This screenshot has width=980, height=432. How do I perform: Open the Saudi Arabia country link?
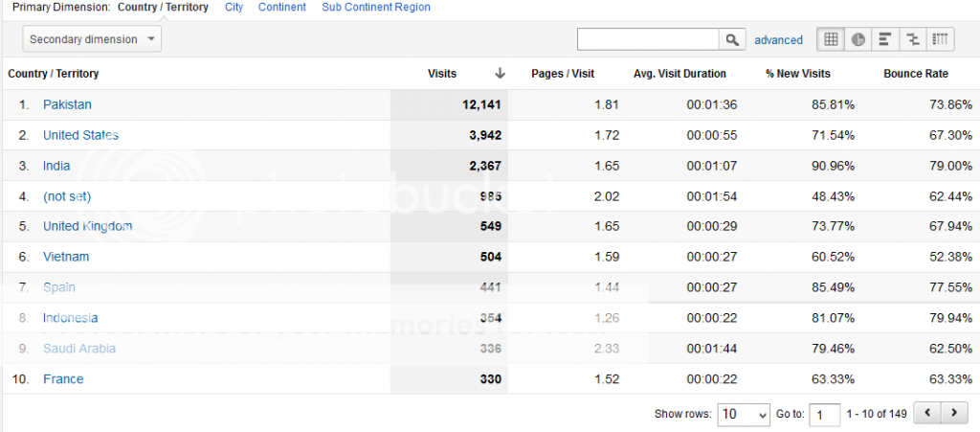point(79,349)
